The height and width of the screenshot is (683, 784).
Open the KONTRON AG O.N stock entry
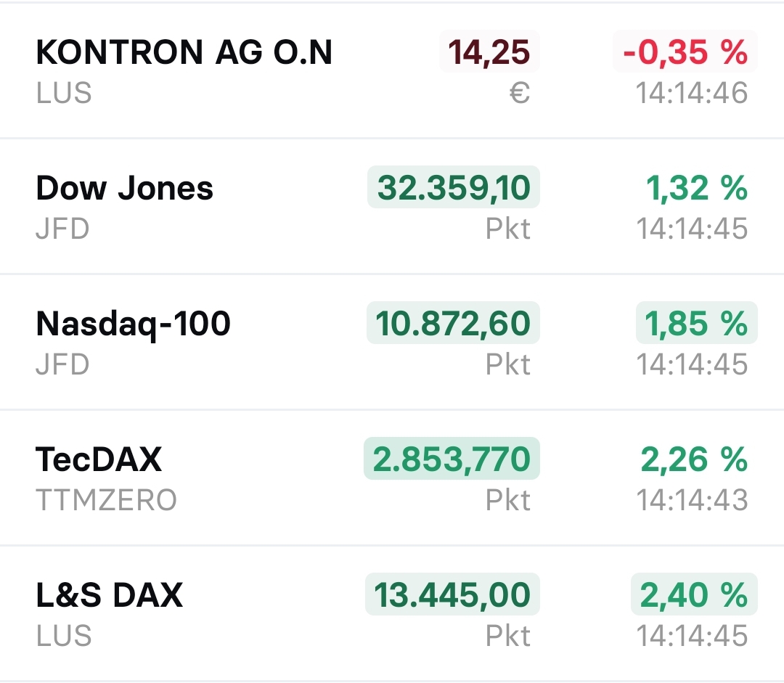coord(184,52)
